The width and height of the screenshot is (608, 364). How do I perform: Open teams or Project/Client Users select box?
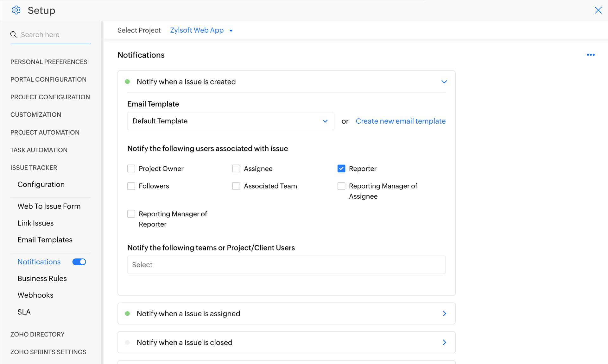click(x=286, y=265)
